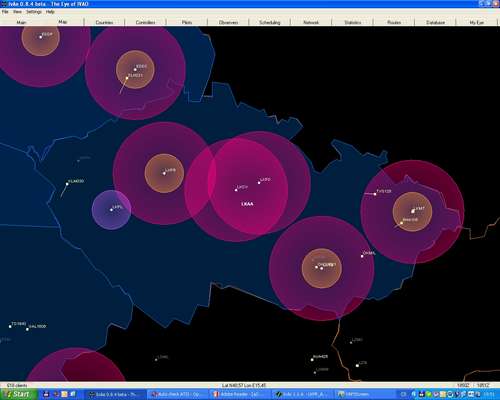Click the TD1840 aircraft marker
The width and height of the screenshot is (500, 400).
[10, 326]
